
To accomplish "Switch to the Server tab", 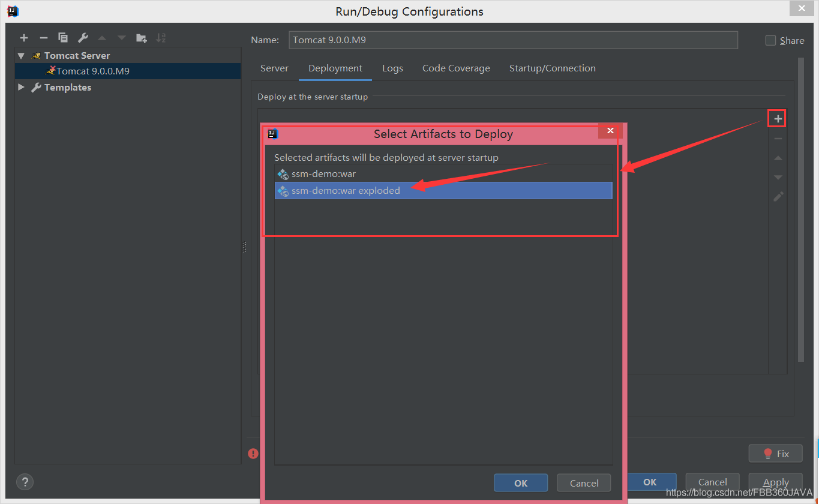I will [274, 68].
